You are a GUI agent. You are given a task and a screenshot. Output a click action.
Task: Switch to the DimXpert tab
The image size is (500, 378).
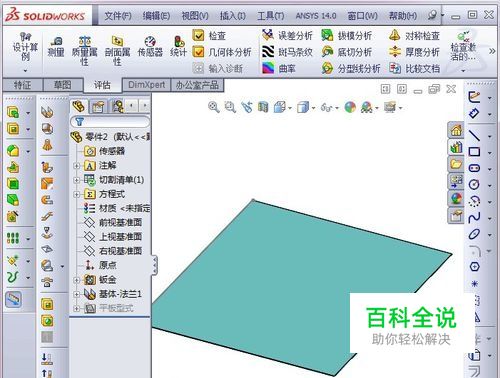pyautogui.click(x=147, y=85)
